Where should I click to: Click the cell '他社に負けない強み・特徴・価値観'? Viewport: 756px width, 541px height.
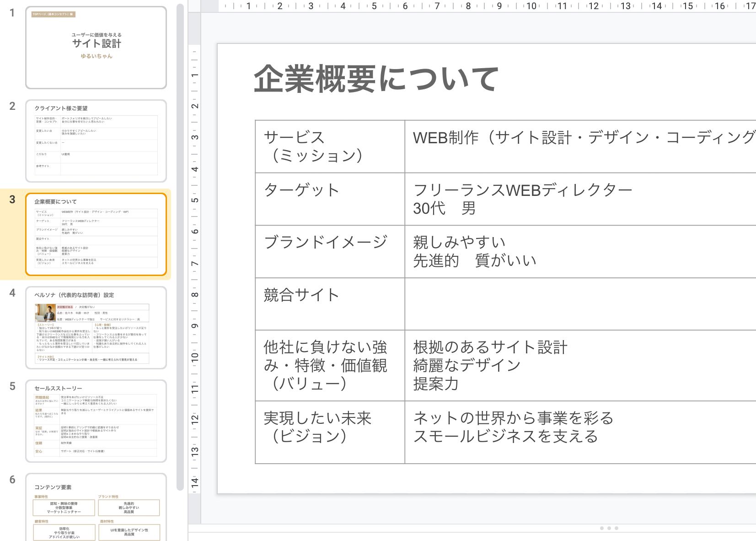330,366
